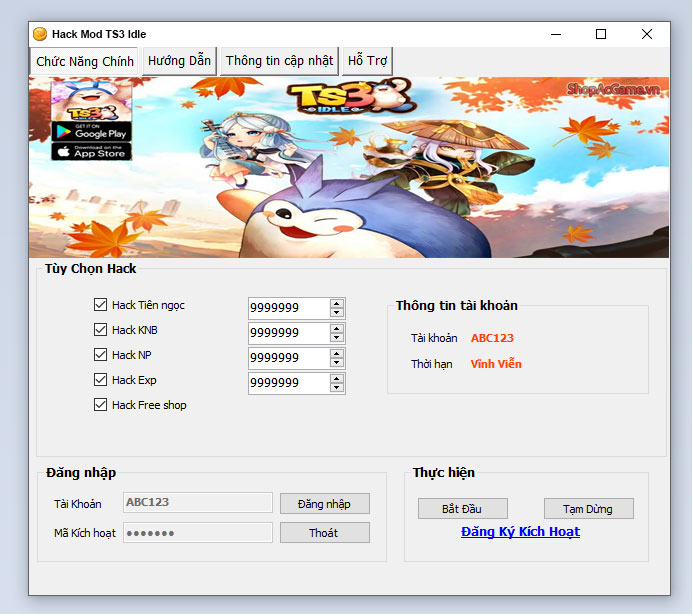Close the Hack Mod TS3 Idle window

click(647, 34)
